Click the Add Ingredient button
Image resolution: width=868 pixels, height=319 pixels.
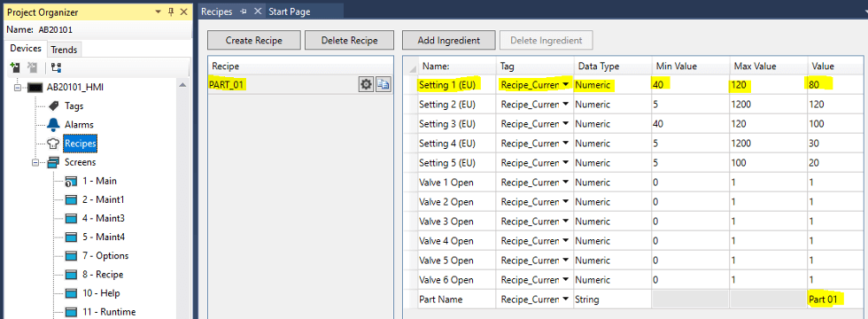tap(448, 40)
